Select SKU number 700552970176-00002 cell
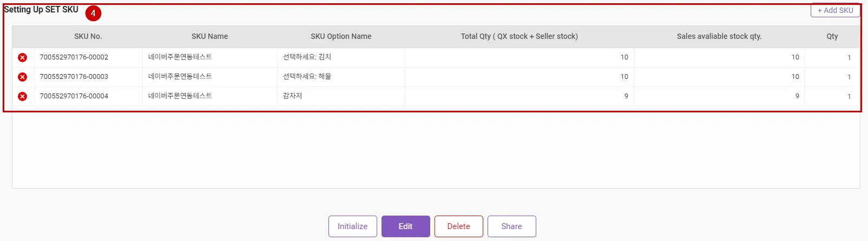868x241 pixels. point(74,57)
